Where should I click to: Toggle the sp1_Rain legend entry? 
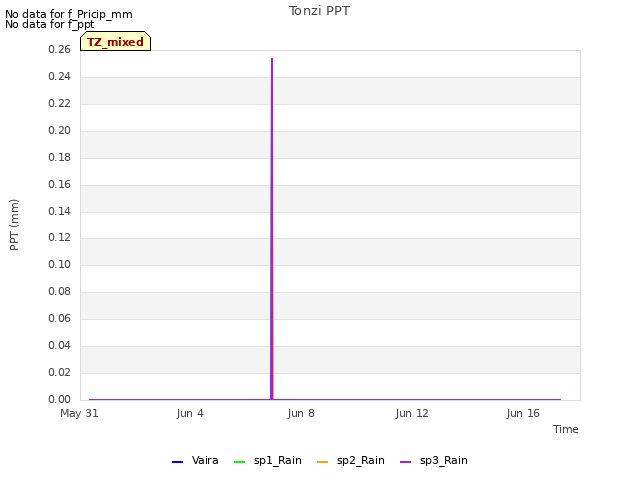click(268, 461)
